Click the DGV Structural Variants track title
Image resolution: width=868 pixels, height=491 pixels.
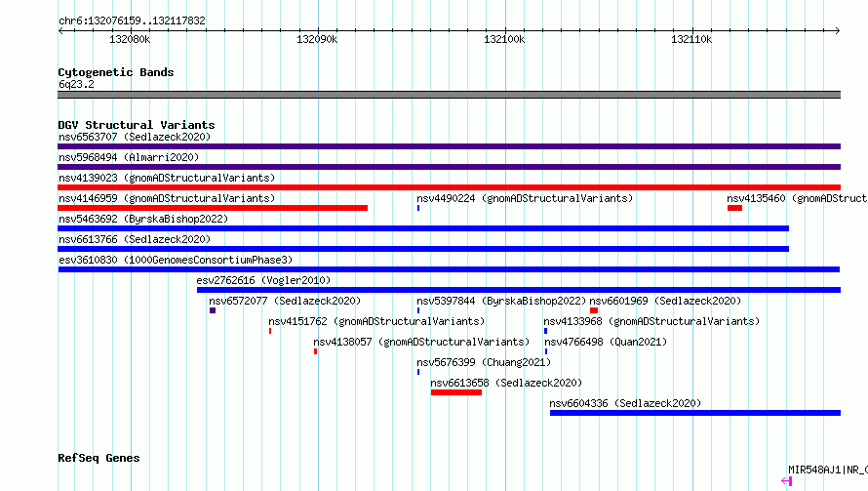pyautogui.click(x=137, y=125)
